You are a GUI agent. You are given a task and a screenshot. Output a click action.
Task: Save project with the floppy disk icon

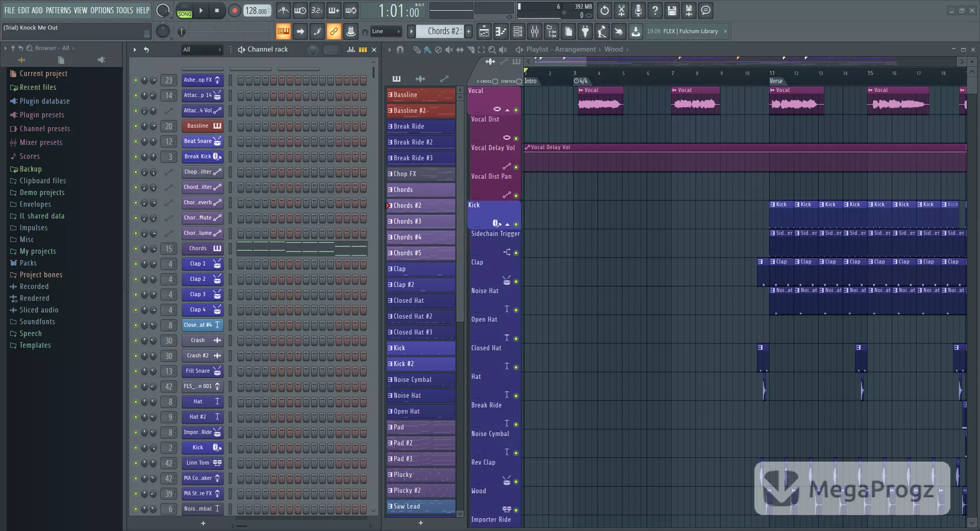[672, 10]
